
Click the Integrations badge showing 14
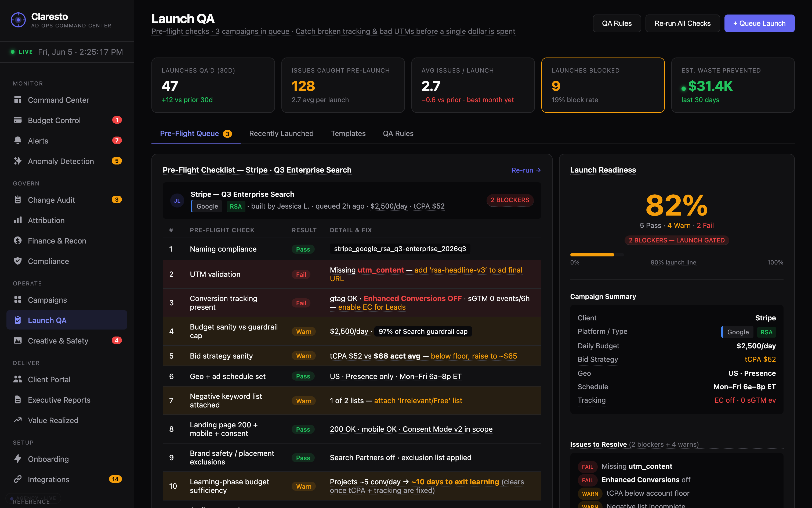[x=115, y=479]
